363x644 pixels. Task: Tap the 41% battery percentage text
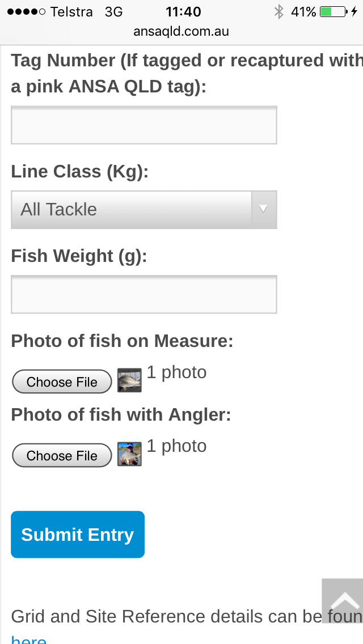tap(303, 11)
